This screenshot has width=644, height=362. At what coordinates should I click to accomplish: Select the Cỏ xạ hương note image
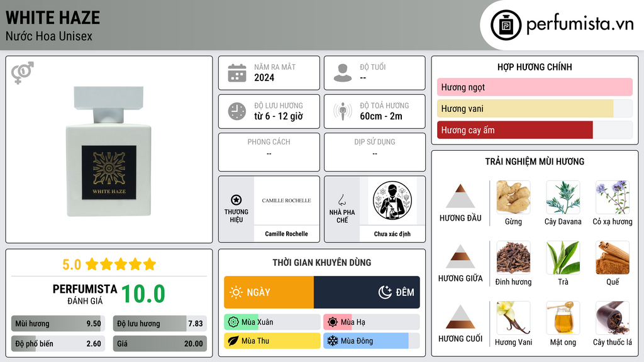[613, 197]
